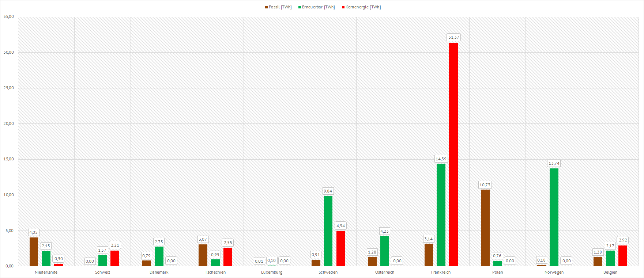The image size is (644, 278).
Task: Click the brown Niederlande Fossil bar
Action: pyautogui.click(x=34, y=252)
